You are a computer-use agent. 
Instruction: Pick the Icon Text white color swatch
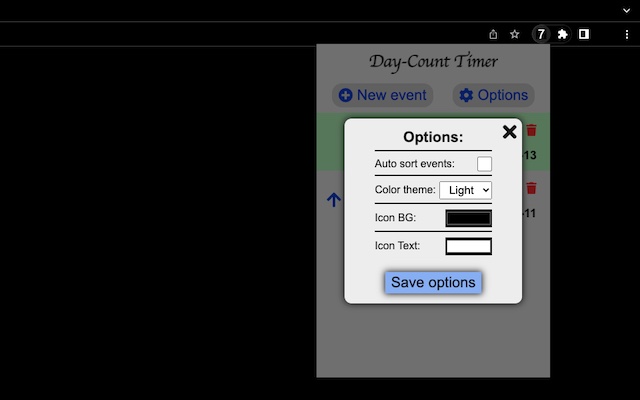coord(469,247)
